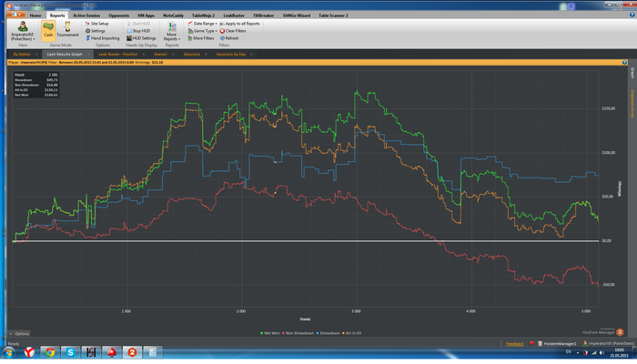The height and width of the screenshot is (364, 637).
Task: Open the Skype icon in the taskbar
Action: pyautogui.click(x=70, y=352)
